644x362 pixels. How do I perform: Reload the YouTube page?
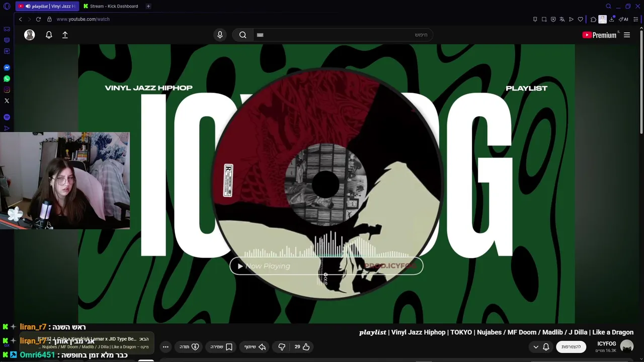coord(38,19)
